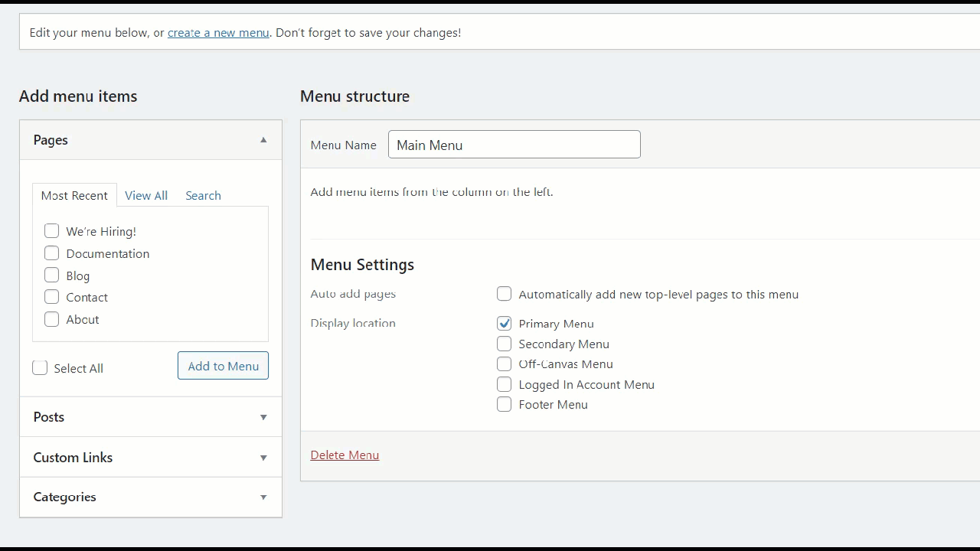Click the Delete Menu link
This screenshot has height=551, width=980.
[345, 455]
